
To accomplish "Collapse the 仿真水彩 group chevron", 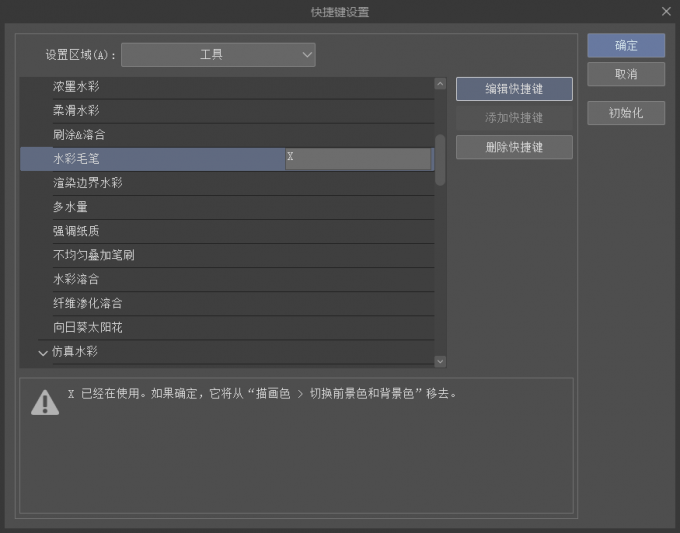I will 42,353.
